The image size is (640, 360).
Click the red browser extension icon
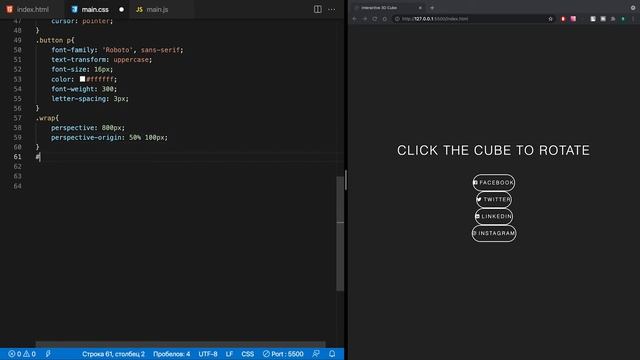(x=563, y=19)
